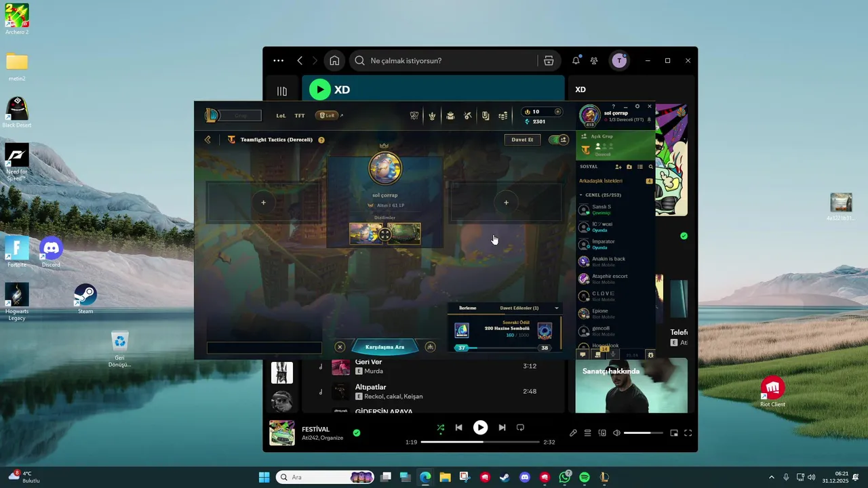Select the Altıpatlar track row
The height and width of the screenshot is (488, 868).
click(x=433, y=392)
